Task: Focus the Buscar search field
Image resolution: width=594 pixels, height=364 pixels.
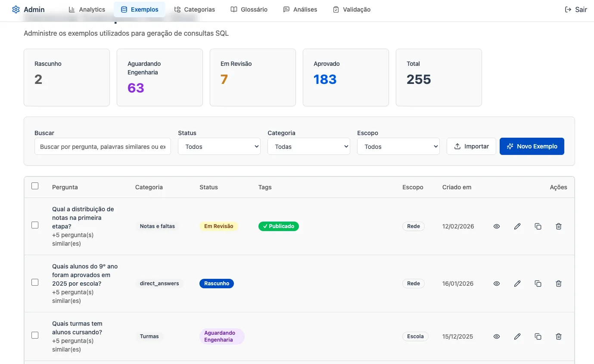Action: [x=103, y=147]
